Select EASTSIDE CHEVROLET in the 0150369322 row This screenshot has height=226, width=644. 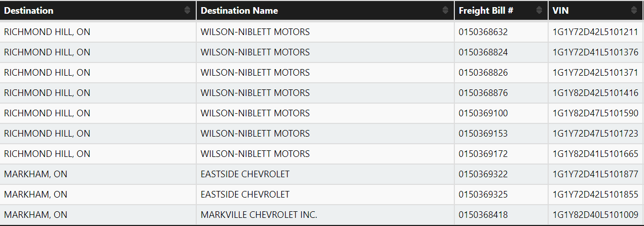(x=245, y=174)
